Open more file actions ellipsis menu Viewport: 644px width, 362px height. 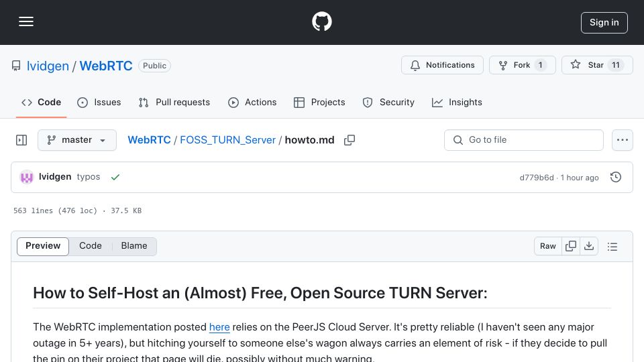623,140
